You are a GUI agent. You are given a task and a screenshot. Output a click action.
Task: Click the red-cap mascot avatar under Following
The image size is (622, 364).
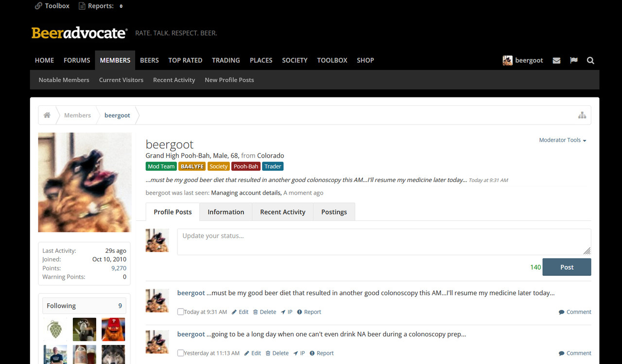coord(113,330)
